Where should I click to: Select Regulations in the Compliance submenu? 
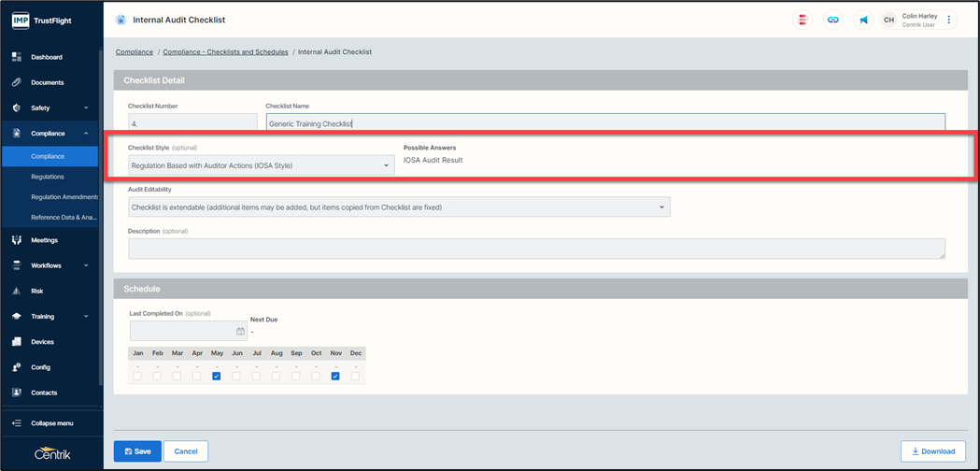48,177
